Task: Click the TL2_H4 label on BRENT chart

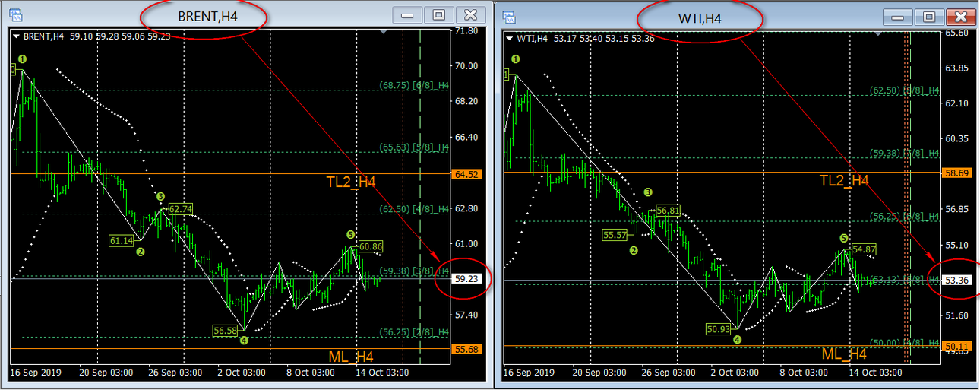Action: tap(351, 182)
